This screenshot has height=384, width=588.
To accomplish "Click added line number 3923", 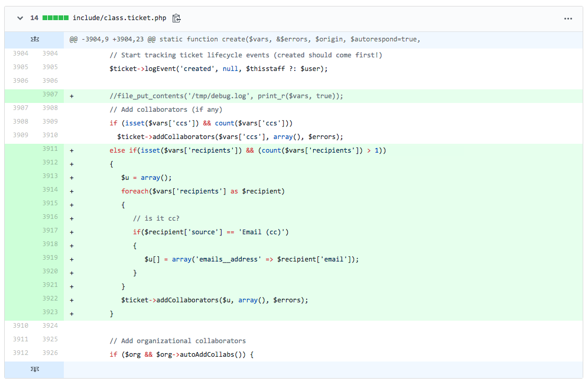I will 50,312.
